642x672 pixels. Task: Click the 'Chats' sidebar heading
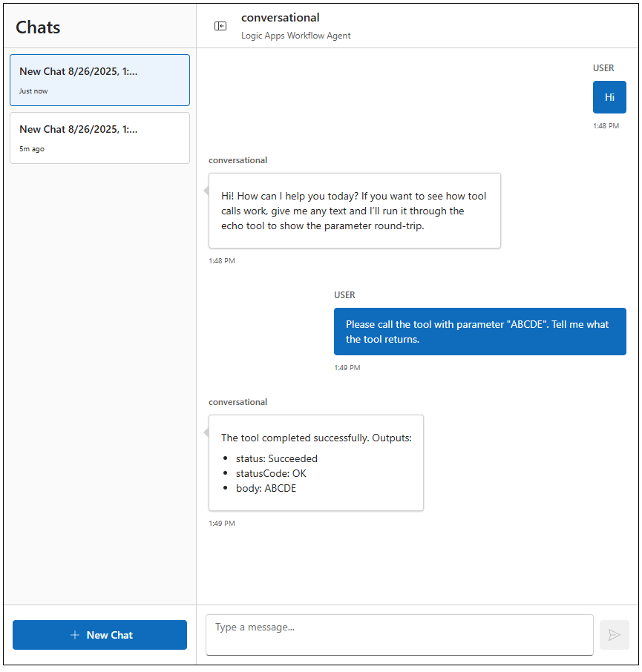coord(38,27)
